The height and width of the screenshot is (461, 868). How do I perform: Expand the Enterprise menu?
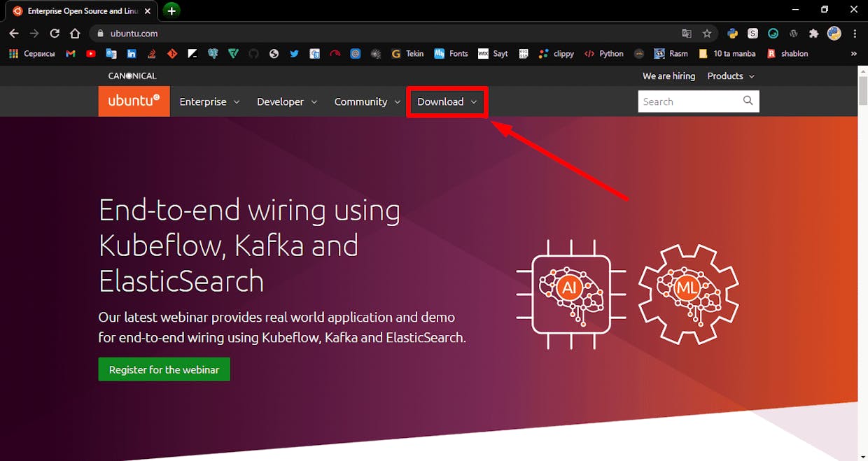209,101
